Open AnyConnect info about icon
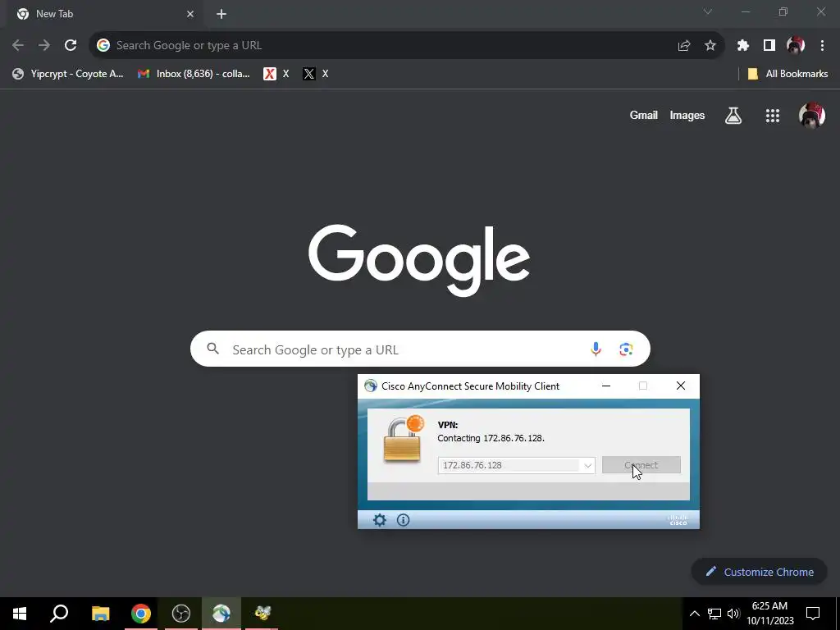 (x=403, y=519)
